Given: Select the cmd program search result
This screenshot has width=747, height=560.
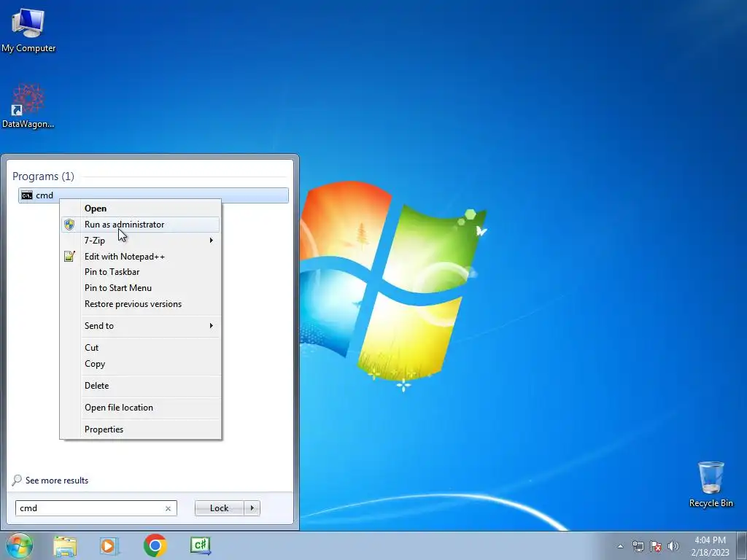Looking at the screenshot, I should pos(153,195).
